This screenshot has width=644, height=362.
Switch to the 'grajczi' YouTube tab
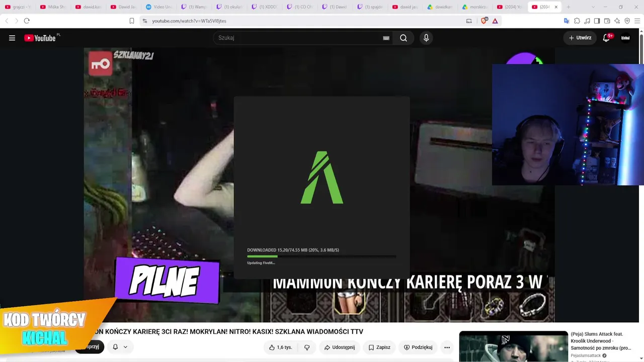click(x=18, y=7)
